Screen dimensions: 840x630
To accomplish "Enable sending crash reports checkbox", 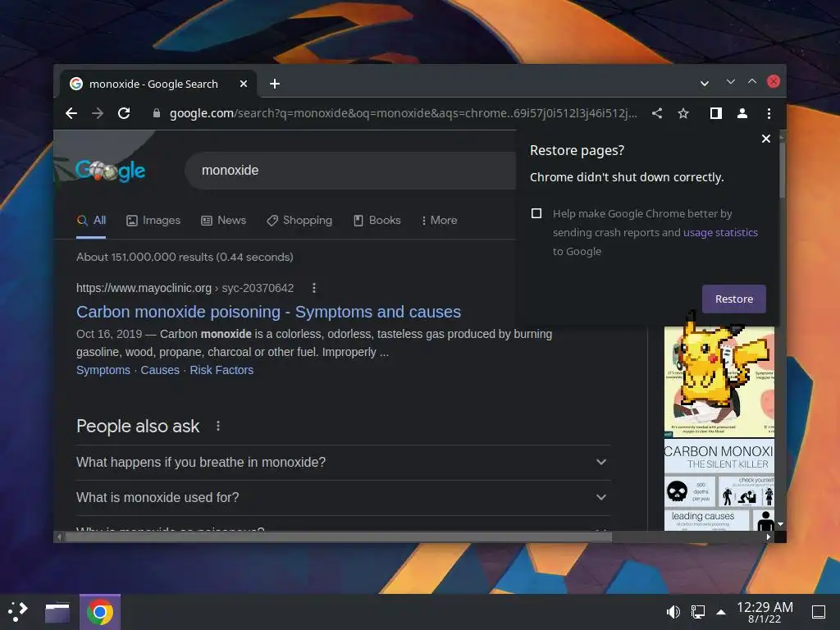I will [536, 213].
